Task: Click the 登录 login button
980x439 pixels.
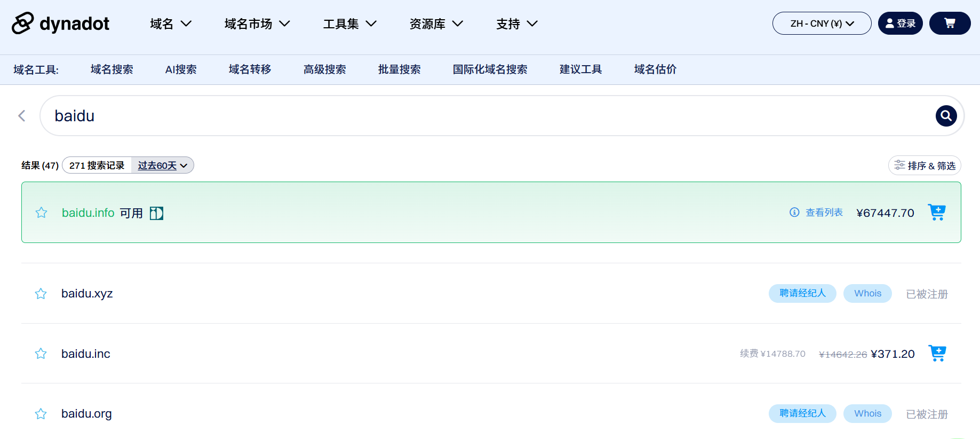Action: coord(900,23)
